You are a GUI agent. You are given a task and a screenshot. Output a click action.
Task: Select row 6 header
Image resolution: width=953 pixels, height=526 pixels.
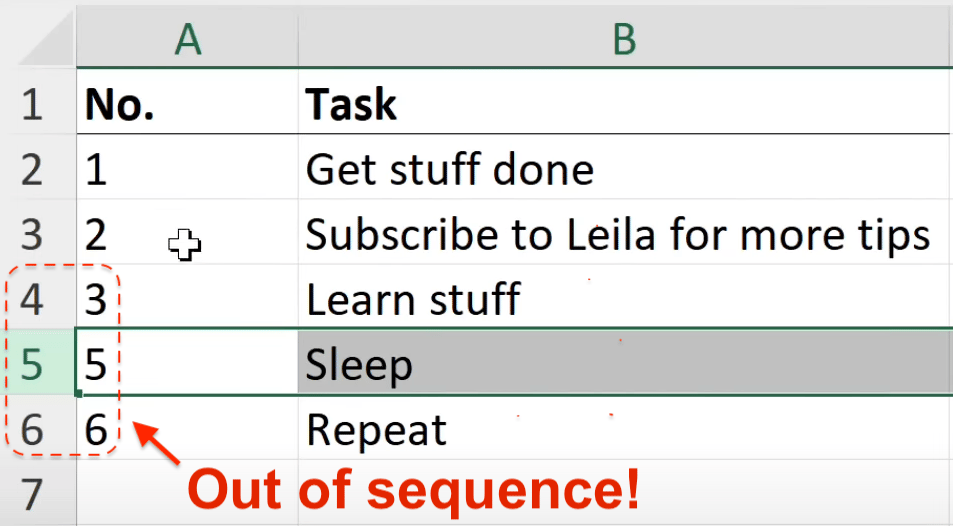pyautogui.click(x=38, y=427)
